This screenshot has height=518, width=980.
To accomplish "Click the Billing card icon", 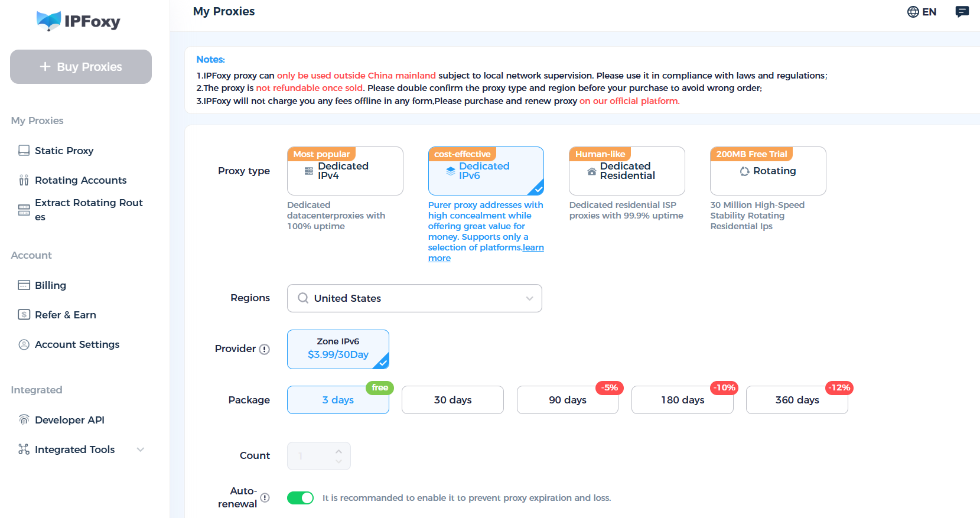I will 24,285.
